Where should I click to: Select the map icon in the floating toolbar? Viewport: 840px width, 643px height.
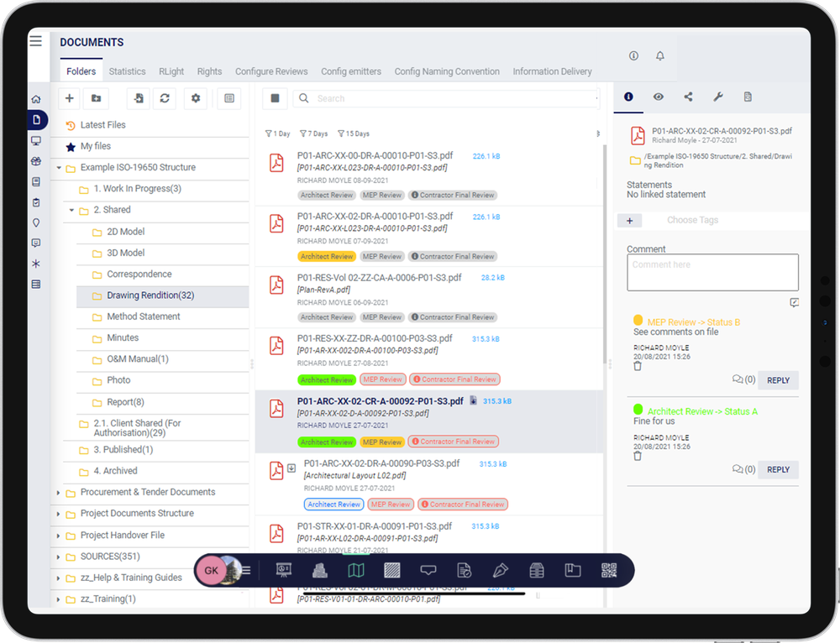coord(356,570)
